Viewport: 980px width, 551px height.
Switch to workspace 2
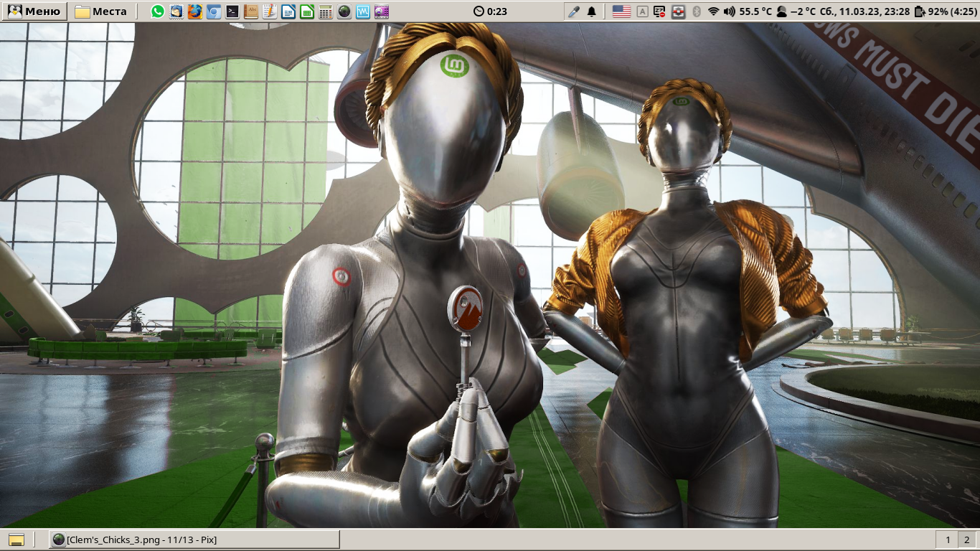pos(967,540)
